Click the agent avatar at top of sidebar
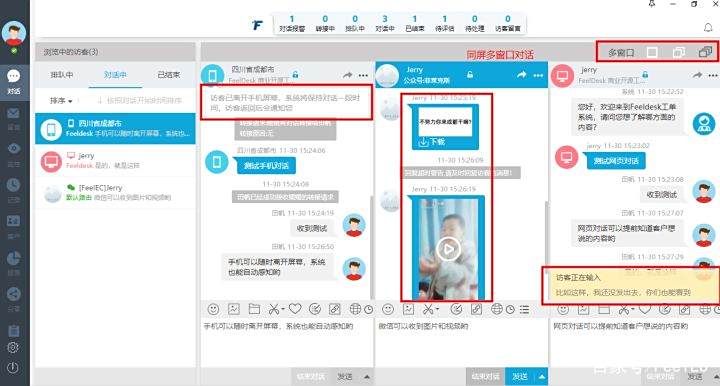The image size is (720, 386). [14, 33]
